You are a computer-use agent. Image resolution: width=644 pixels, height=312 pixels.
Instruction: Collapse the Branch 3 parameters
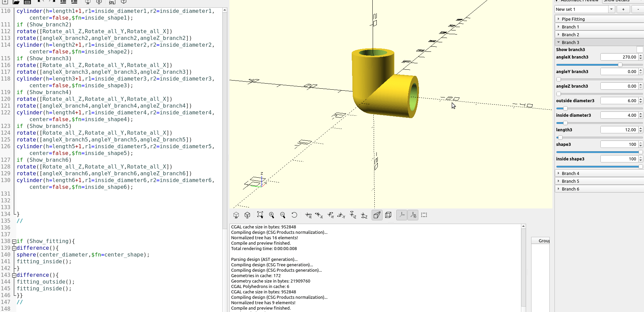click(559, 42)
